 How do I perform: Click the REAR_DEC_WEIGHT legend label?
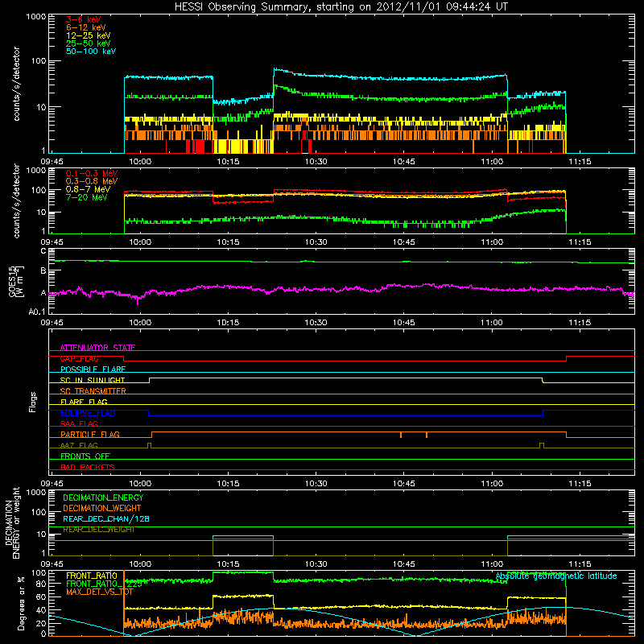[99, 530]
